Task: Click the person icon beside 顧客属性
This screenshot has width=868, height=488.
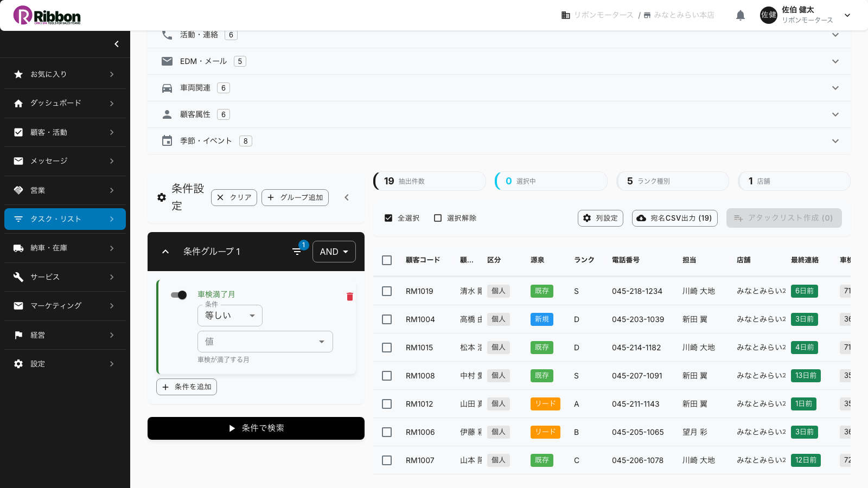Action: (167, 114)
